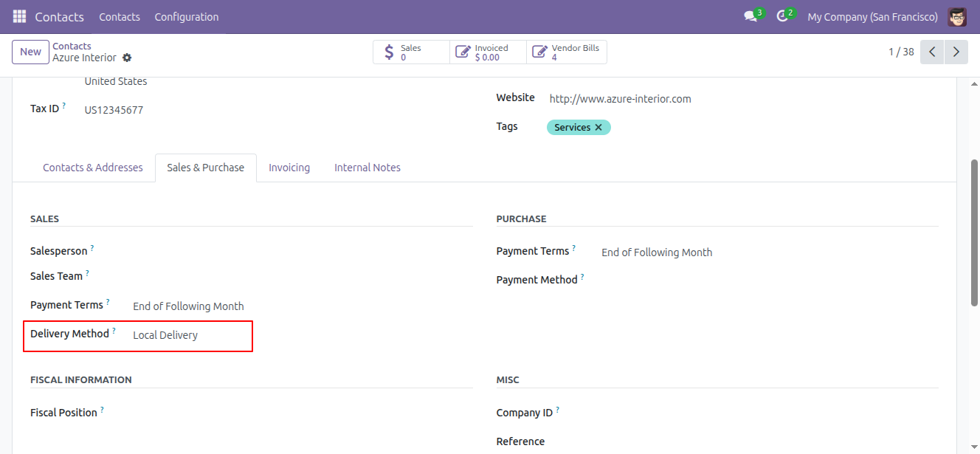
Task: Remove the Services tag
Action: coord(598,127)
